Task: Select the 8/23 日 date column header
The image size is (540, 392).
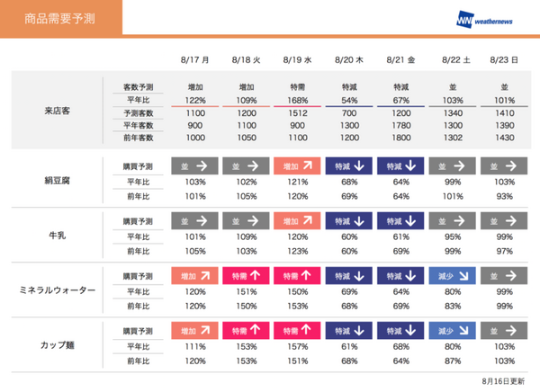Action: [x=504, y=59]
